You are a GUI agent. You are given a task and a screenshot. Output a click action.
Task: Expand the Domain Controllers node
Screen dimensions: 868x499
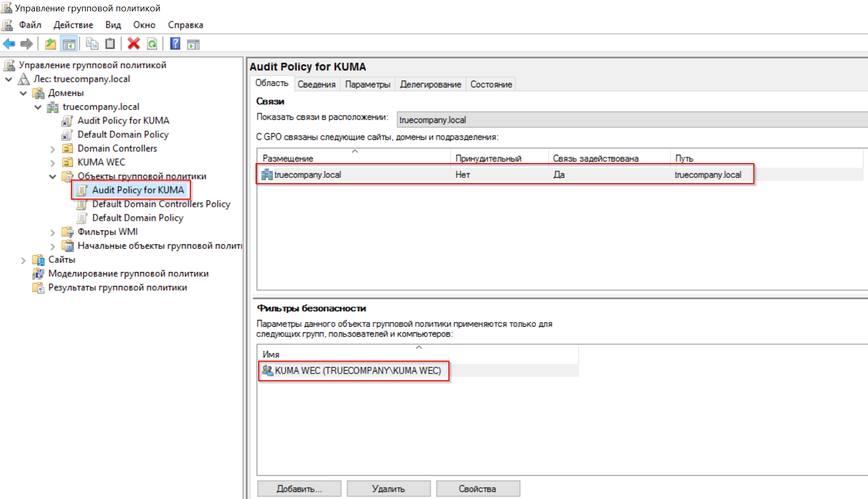pos(52,149)
